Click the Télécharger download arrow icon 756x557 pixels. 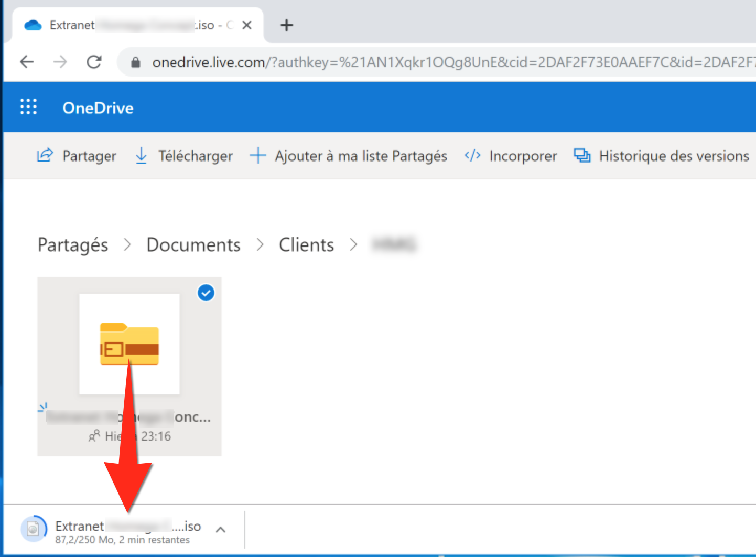141,156
